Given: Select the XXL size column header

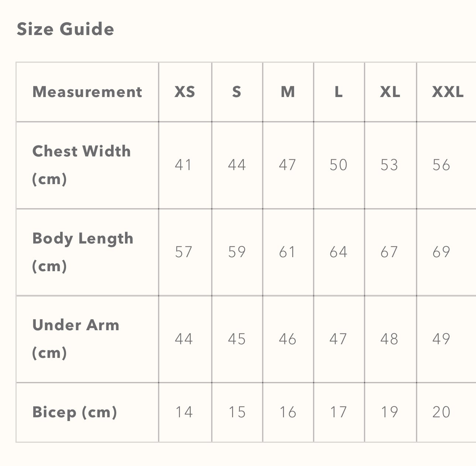Looking at the screenshot, I should 448,92.
